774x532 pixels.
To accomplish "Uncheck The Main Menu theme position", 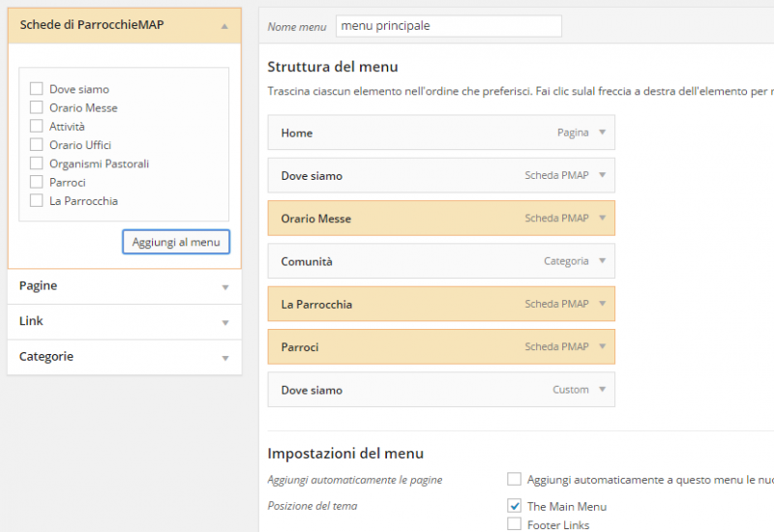I will tap(515, 506).
